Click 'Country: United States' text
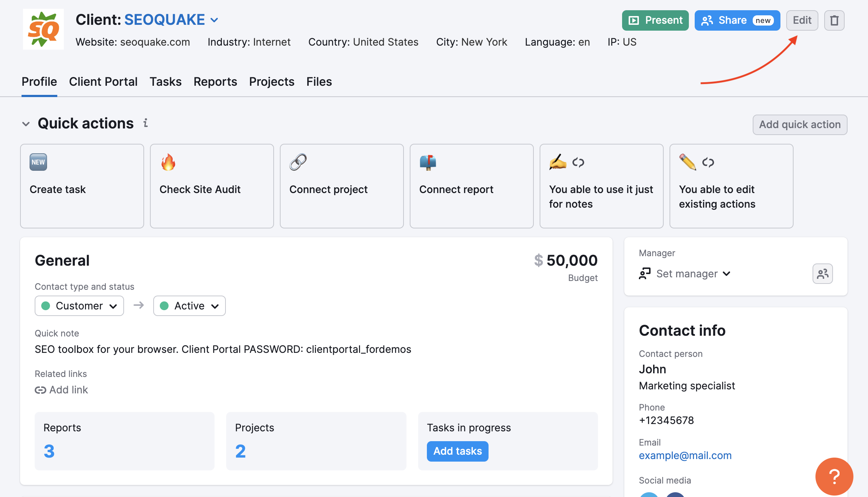868x497 pixels. (x=363, y=42)
